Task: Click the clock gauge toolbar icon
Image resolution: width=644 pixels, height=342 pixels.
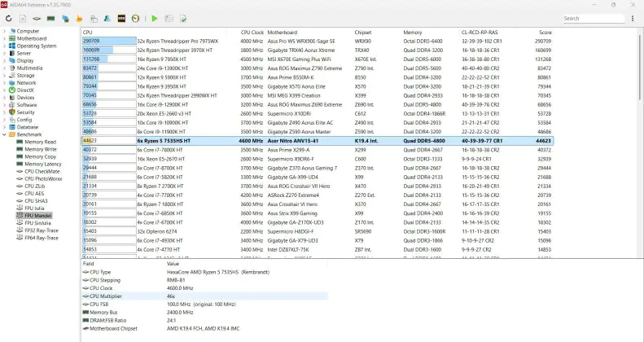Action: pyautogui.click(x=135, y=19)
